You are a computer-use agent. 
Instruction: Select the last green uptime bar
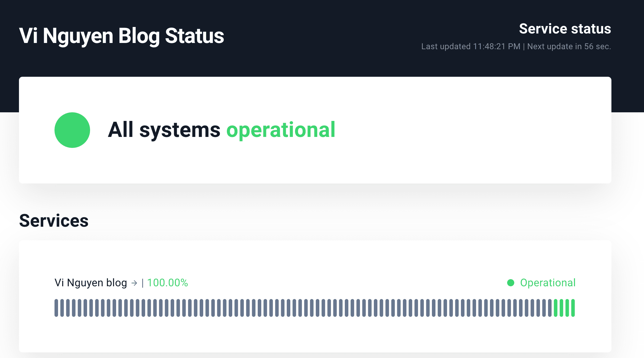coord(573,308)
